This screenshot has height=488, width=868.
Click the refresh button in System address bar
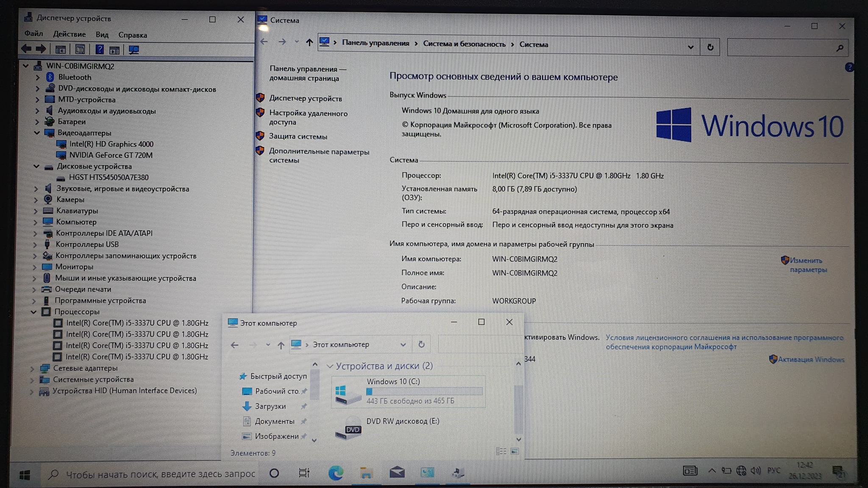(710, 47)
